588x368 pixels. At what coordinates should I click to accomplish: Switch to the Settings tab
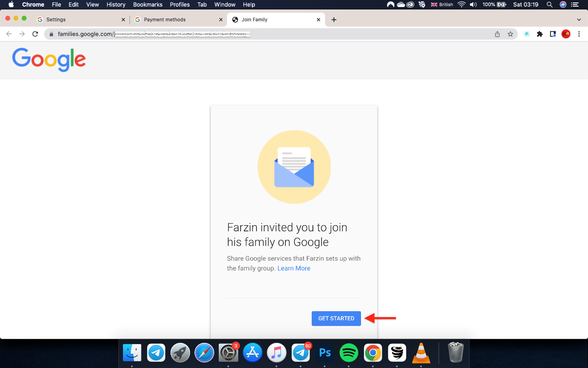click(x=81, y=20)
